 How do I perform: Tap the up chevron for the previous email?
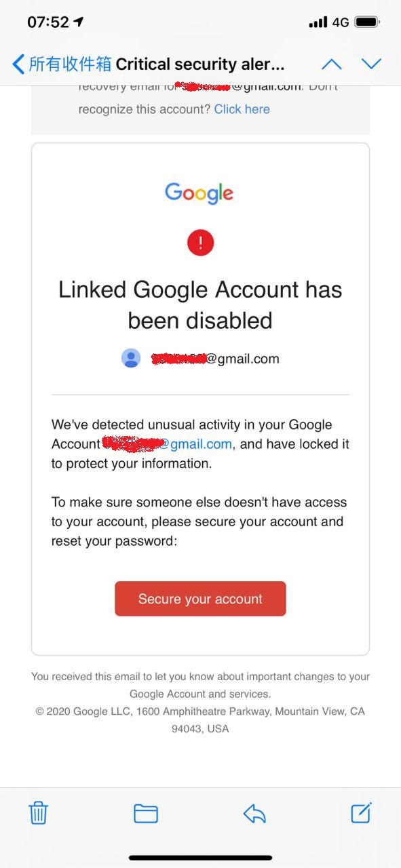(x=330, y=63)
